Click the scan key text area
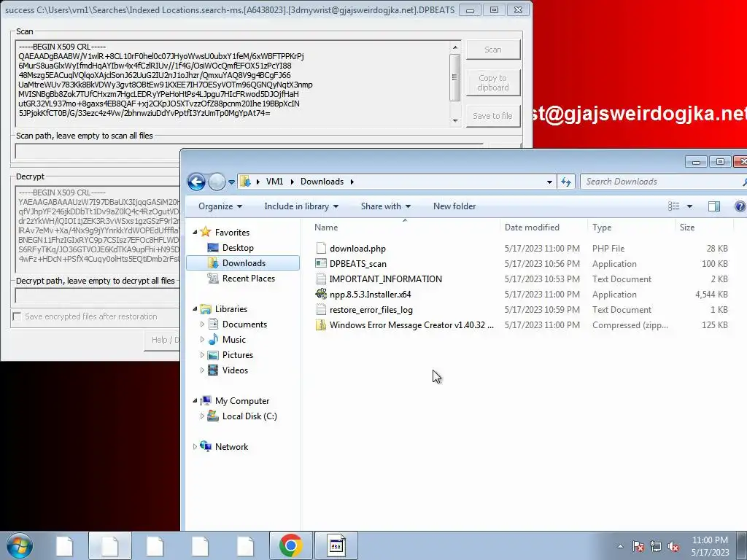 [x=233, y=83]
